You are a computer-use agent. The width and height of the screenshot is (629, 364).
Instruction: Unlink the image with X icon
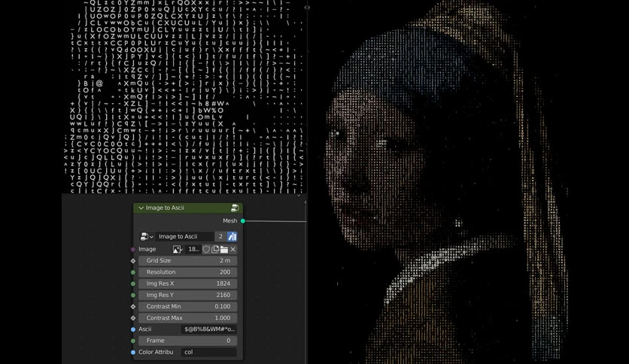click(x=233, y=250)
